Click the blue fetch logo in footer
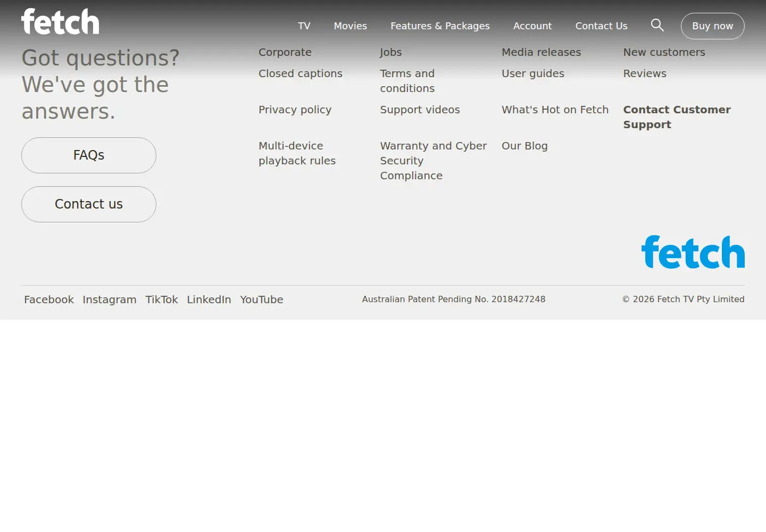Screen dimensions: 766x532 point(693,252)
